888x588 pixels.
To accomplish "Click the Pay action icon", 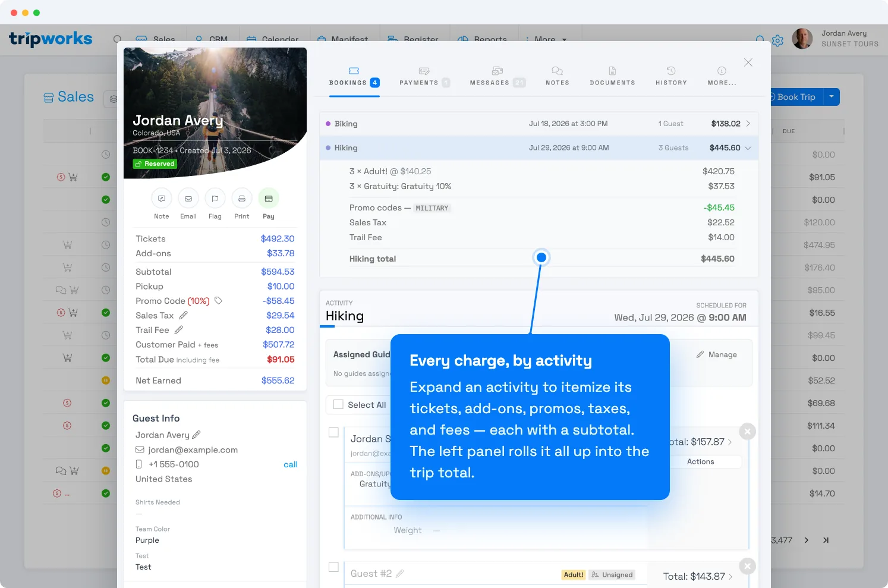I will coord(269,199).
